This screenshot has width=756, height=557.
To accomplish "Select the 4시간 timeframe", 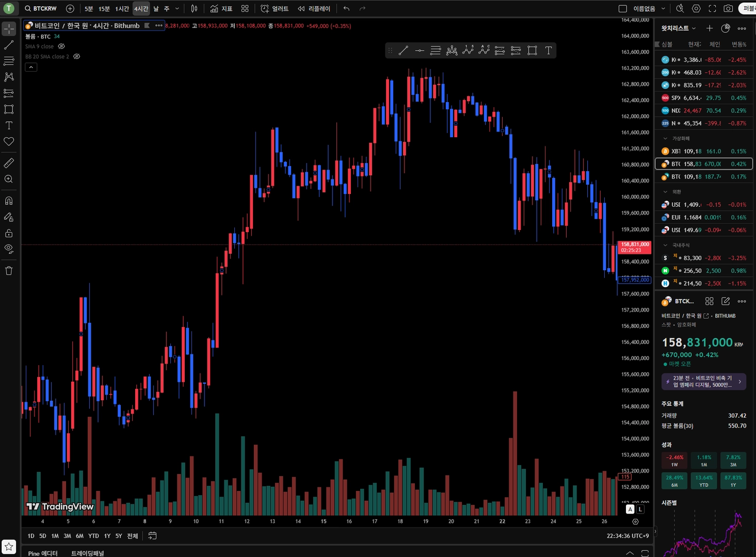I will (x=141, y=9).
